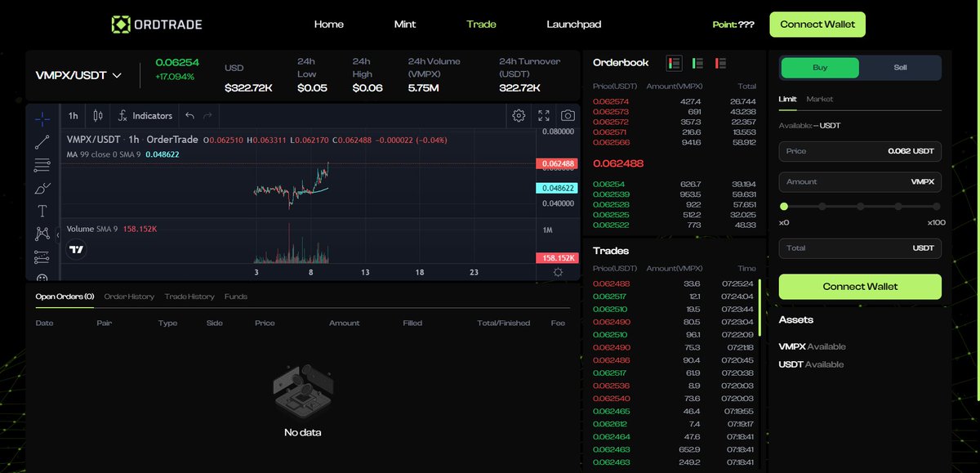
Task: Open the Open Orders (0) tab
Action: click(65, 297)
